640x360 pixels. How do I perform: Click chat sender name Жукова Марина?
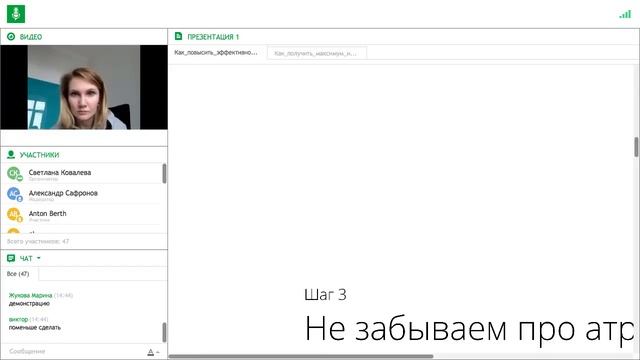31,295
